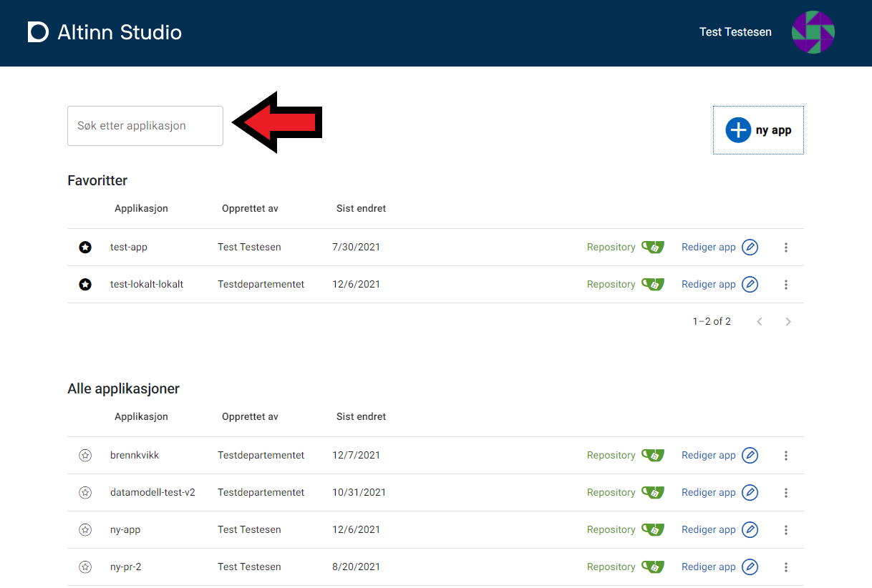Click the pencil edit icon for test-lokalt-lokalt
This screenshot has height=588, width=872.
tap(750, 284)
